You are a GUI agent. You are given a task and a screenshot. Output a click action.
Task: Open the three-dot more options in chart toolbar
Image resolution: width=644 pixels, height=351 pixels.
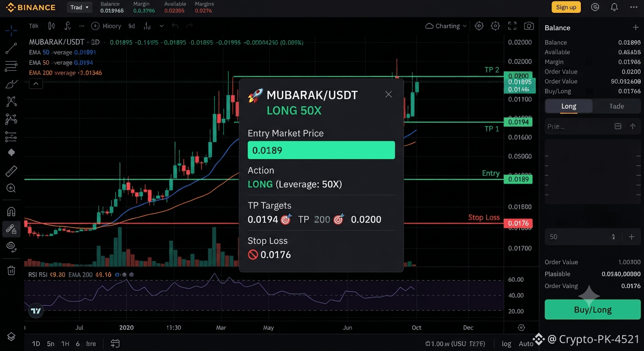click(82, 26)
